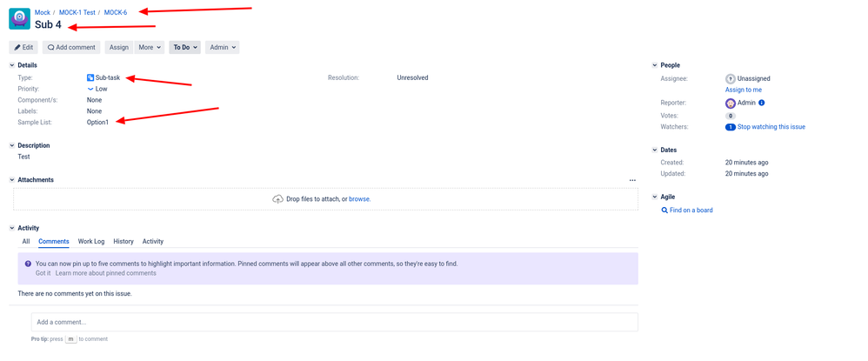Image resolution: width=868 pixels, height=361 pixels.
Task: Click the upload cloud icon
Action: [x=278, y=199]
